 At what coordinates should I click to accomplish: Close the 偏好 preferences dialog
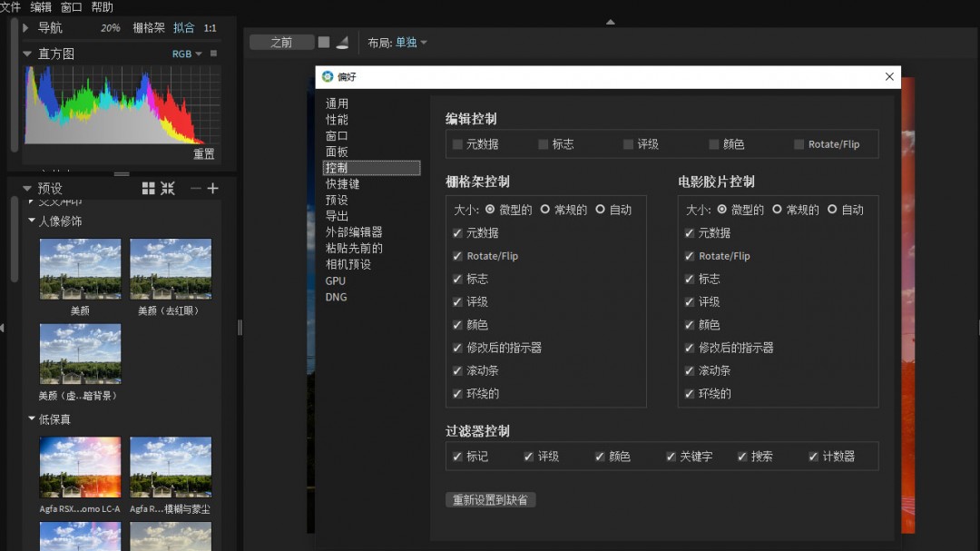click(x=889, y=77)
